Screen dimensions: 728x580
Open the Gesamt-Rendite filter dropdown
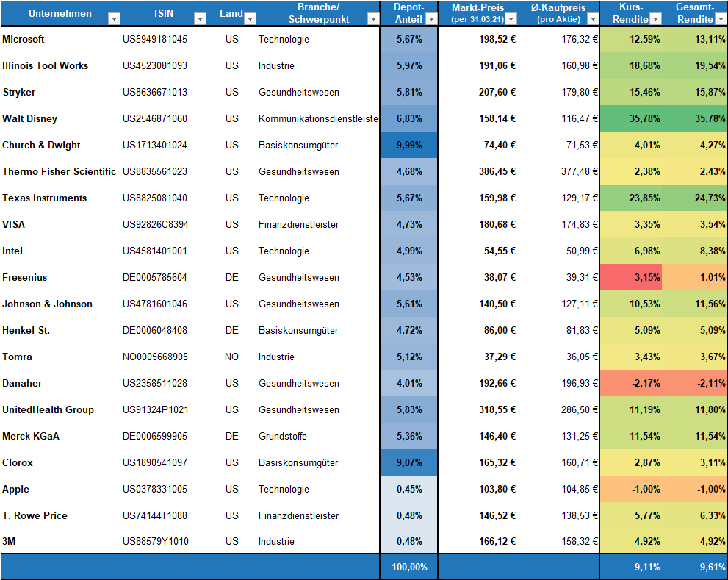pyautogui.click(x=721, y=18)
